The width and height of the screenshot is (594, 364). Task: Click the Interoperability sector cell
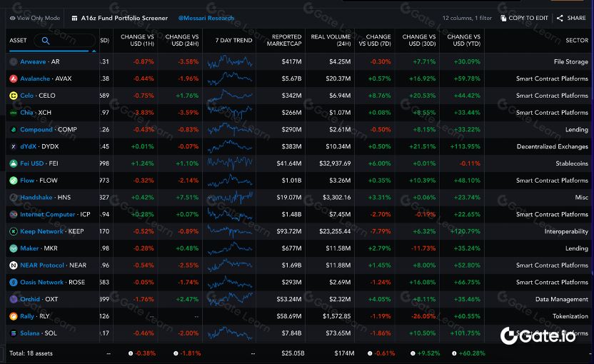tap(566, 231)
